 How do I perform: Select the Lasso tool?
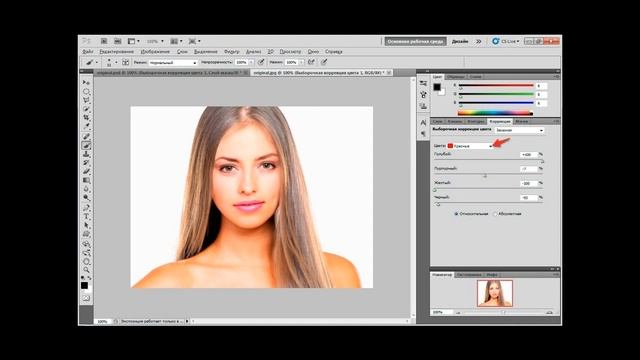(86, 100)
